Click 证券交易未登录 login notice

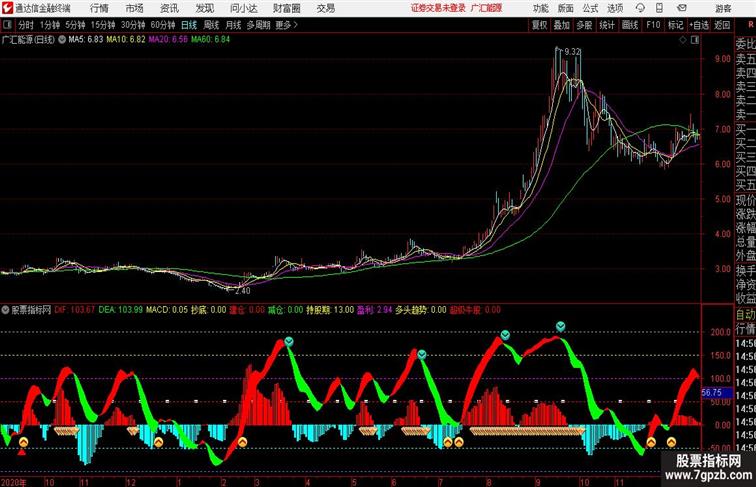pos(438,8)
